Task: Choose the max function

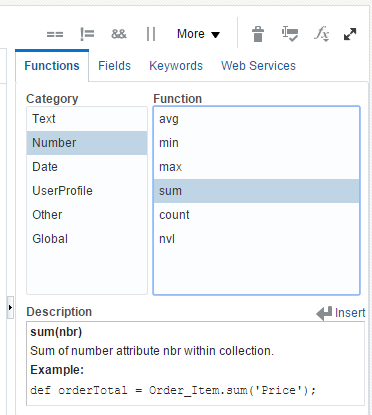Action: (x=256, y=167)
